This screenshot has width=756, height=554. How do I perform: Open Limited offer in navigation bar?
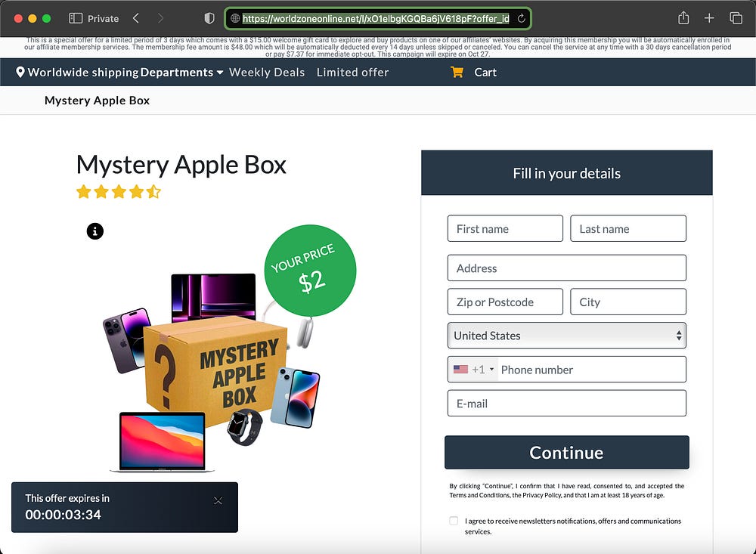pyautogui.click(x=353, y=73)
